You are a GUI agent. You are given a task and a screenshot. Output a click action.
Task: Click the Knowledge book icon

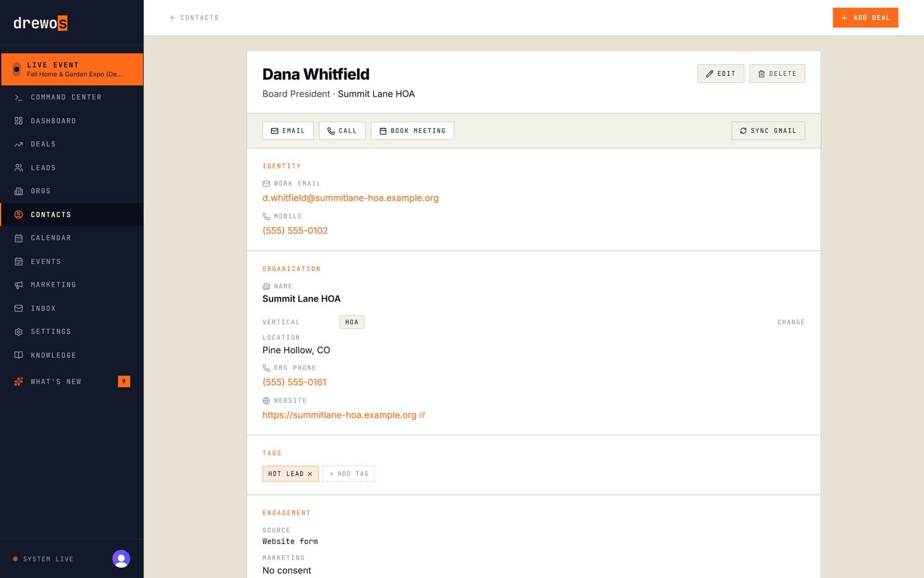coord(18,355)
